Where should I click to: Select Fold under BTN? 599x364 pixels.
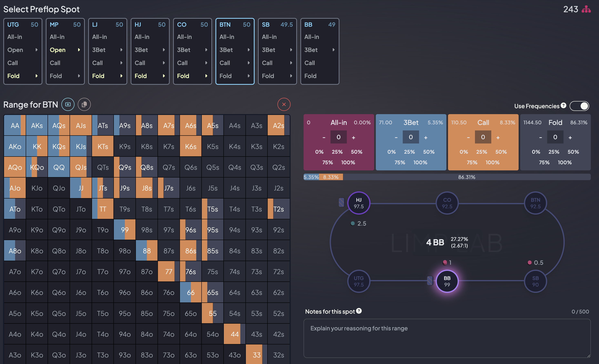tap(225, 76)
